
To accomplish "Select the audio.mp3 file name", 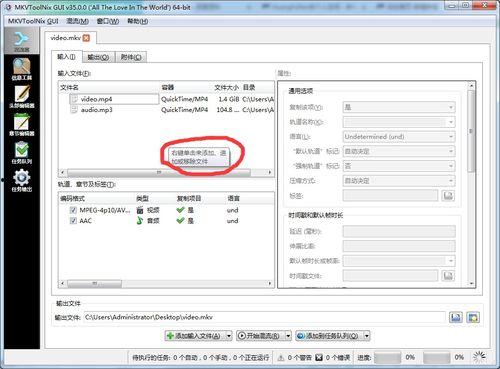I will [x=97, y=110].
